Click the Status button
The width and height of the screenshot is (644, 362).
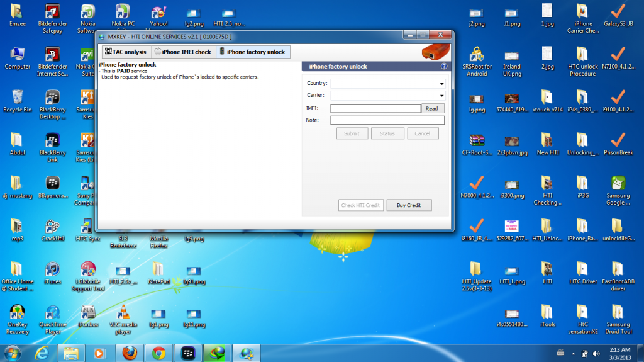point(387,133)
